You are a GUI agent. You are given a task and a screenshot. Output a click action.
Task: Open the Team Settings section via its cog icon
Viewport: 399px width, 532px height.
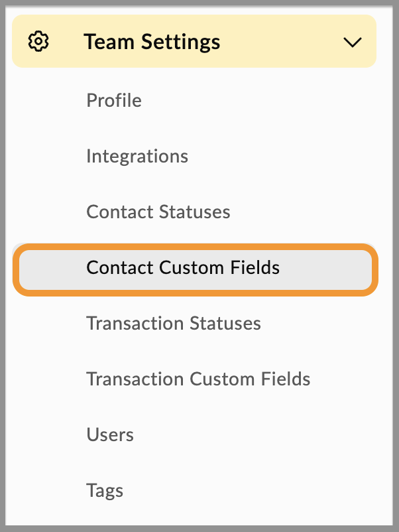[38, 41]
